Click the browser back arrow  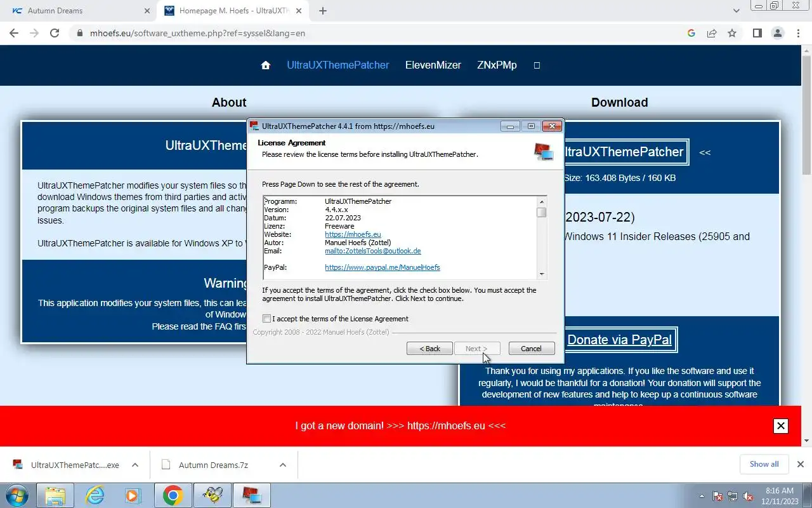pos(14,33)
